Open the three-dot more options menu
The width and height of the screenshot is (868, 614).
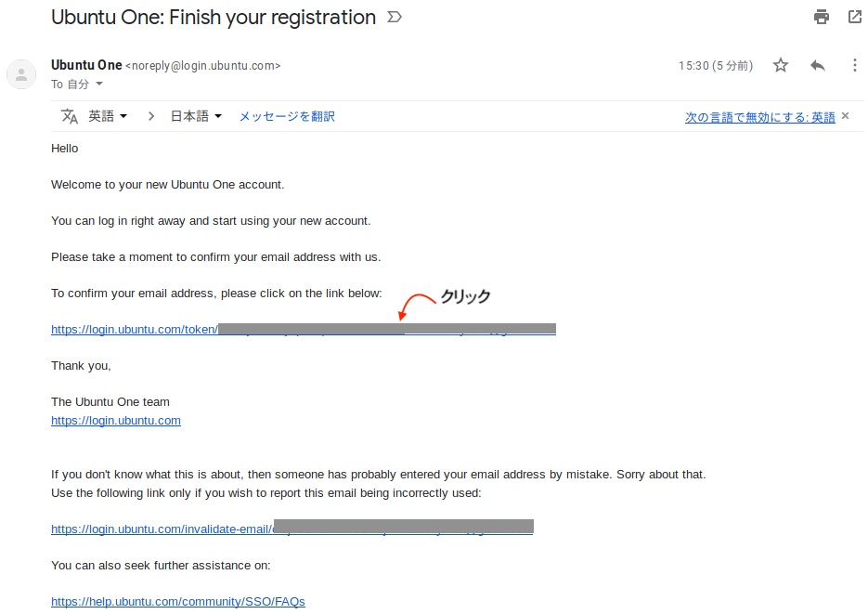point(855,65)
